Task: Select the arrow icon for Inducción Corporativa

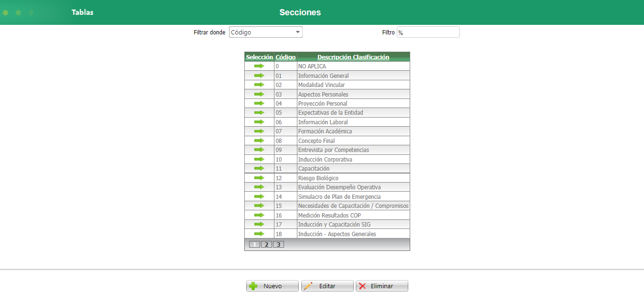Action: pos(259,159)
